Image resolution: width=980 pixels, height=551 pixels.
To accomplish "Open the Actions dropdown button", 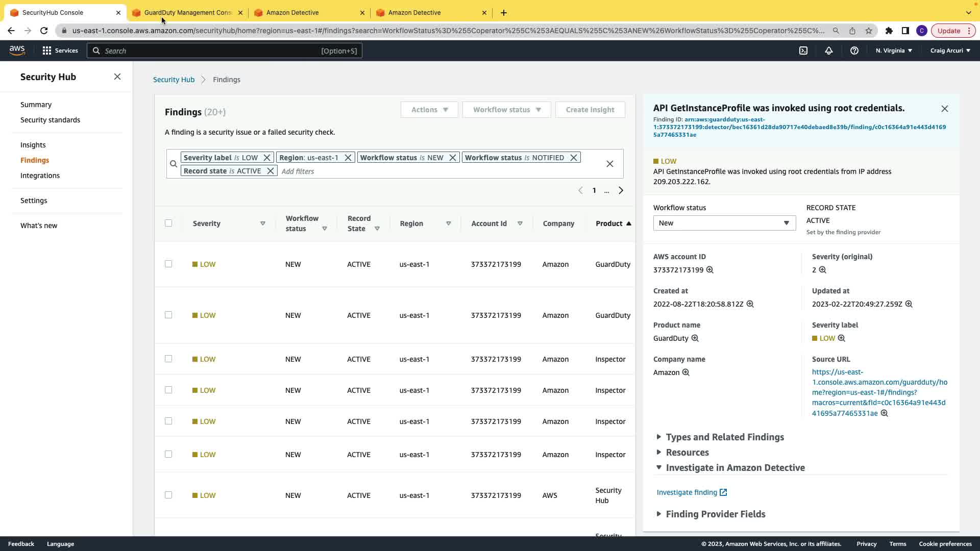I will pos(429,110).
